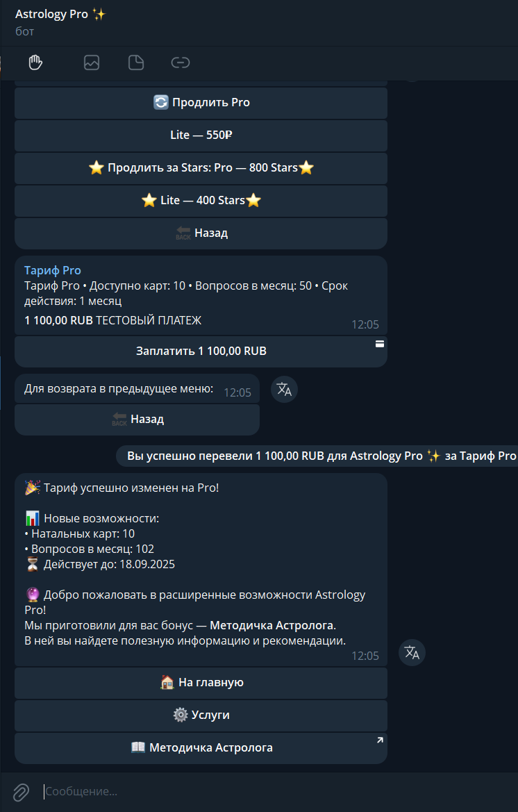Select 'Lite — 400 Stars' option
518x812 pixels.
coord(201,201)
